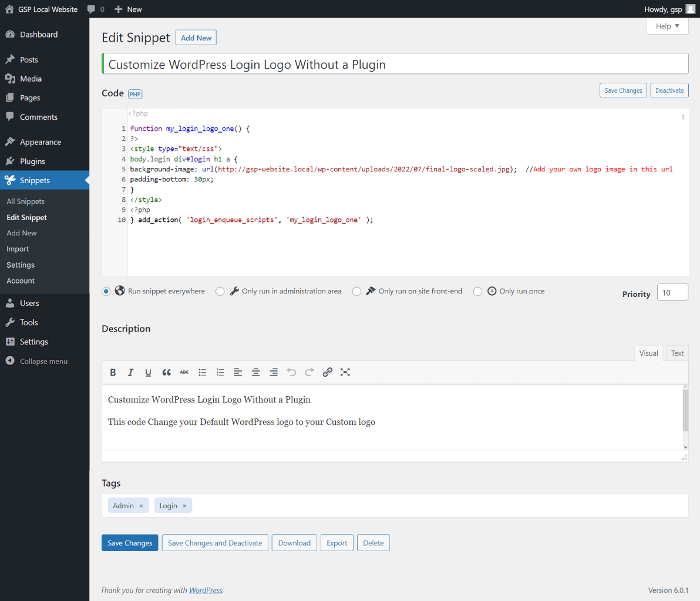Remove the Admin tag
This screenshot has height=601, width=700.
click(x=141, y=506)
